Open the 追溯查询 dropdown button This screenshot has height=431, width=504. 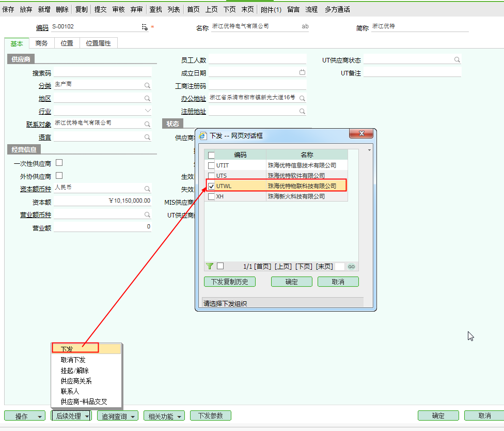tap(118, 416)
